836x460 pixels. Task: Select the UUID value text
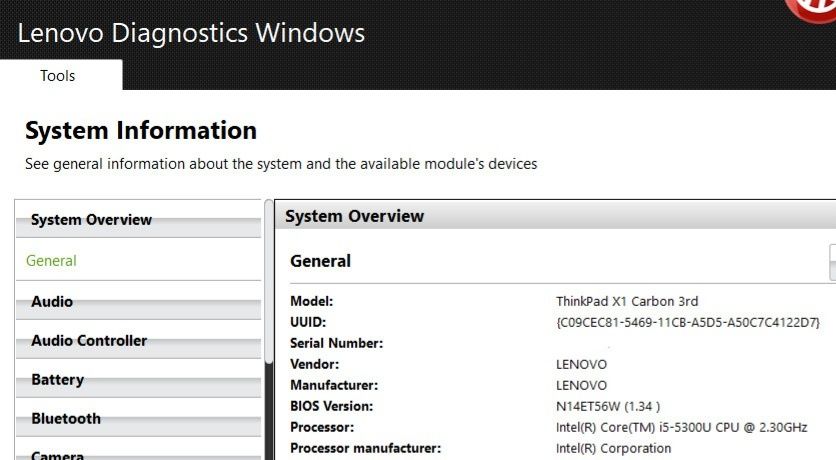(x=688, y=322)
